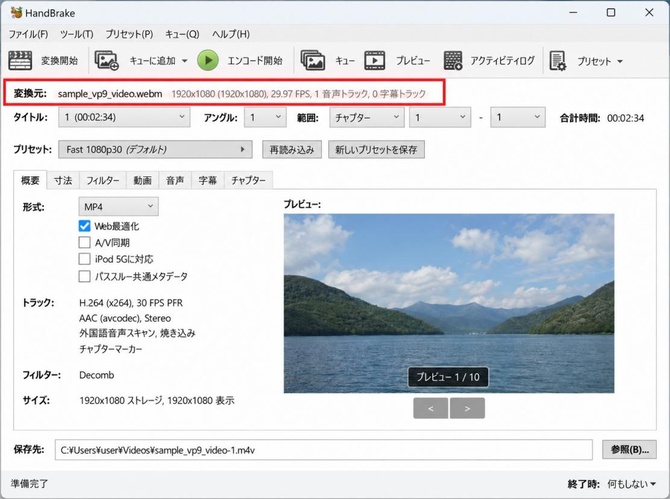Maximize the HandBrake window

(x=611, y=12)
